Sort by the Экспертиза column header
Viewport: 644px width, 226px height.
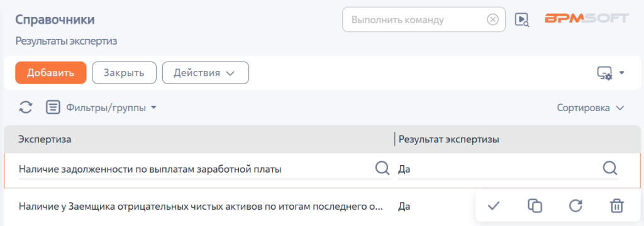(x=45, y=139)
